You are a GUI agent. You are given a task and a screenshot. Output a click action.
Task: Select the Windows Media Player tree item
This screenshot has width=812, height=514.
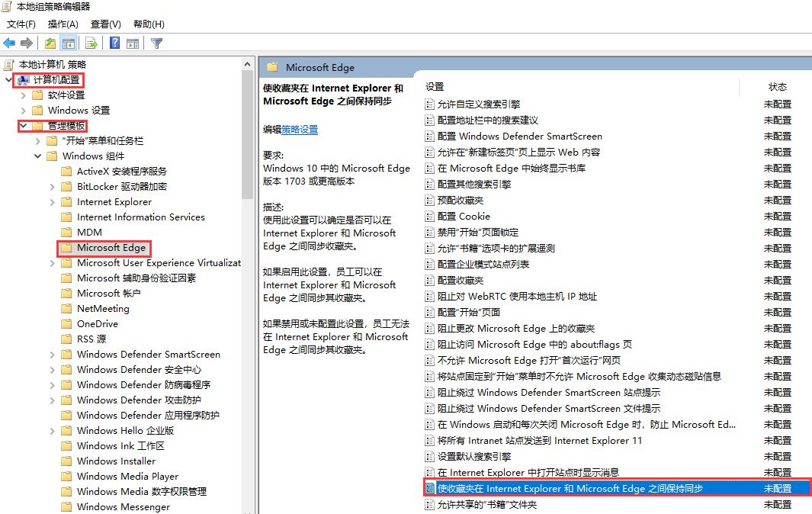pyautogui.click(x=127, y=476)
